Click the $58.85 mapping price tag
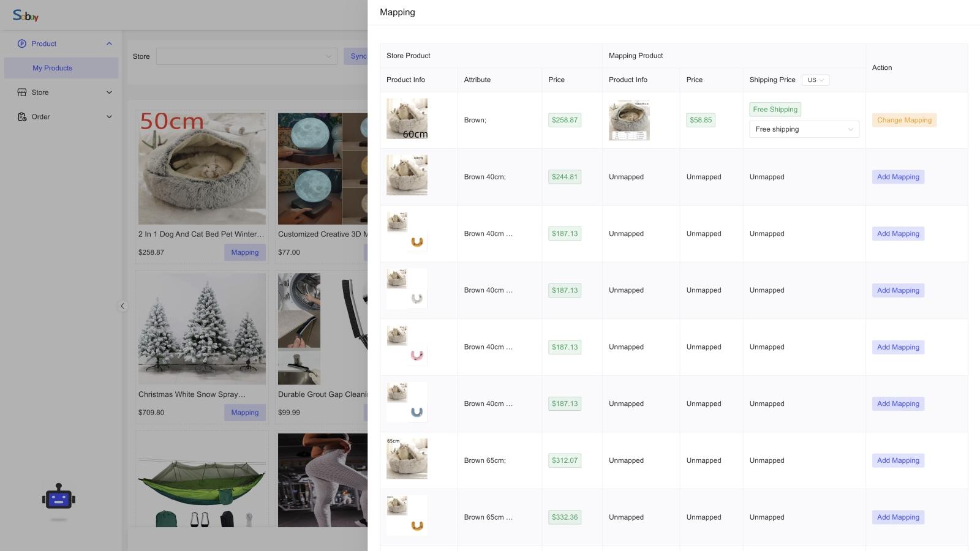Screen dimensions: 980x551 click(x=701, y=120)
